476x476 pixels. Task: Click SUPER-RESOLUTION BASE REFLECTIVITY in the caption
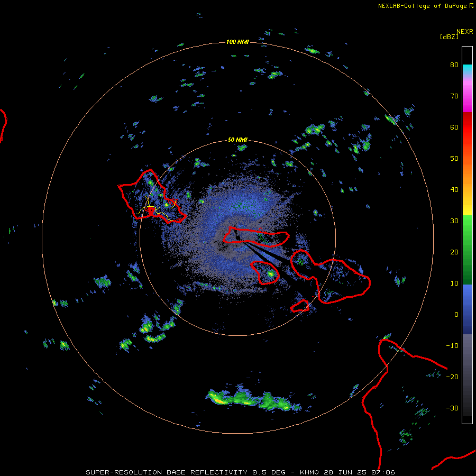(167, 472)
